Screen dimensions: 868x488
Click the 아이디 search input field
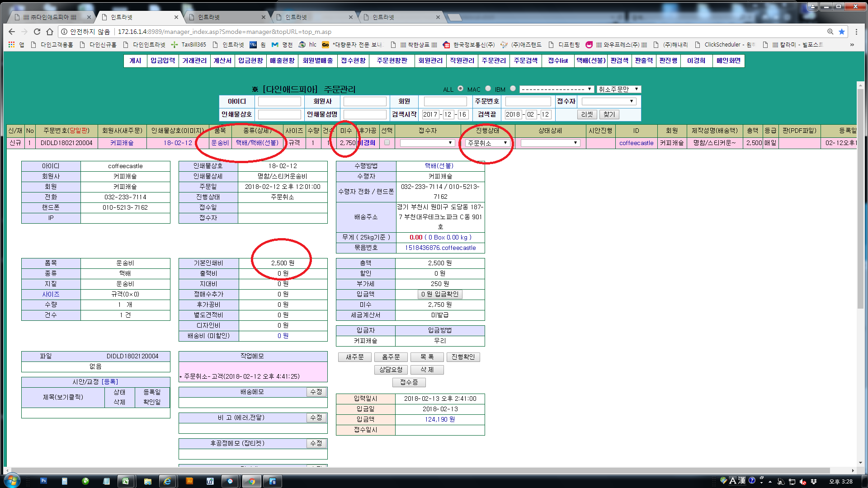pyautogui.click(x=279, y=102)
